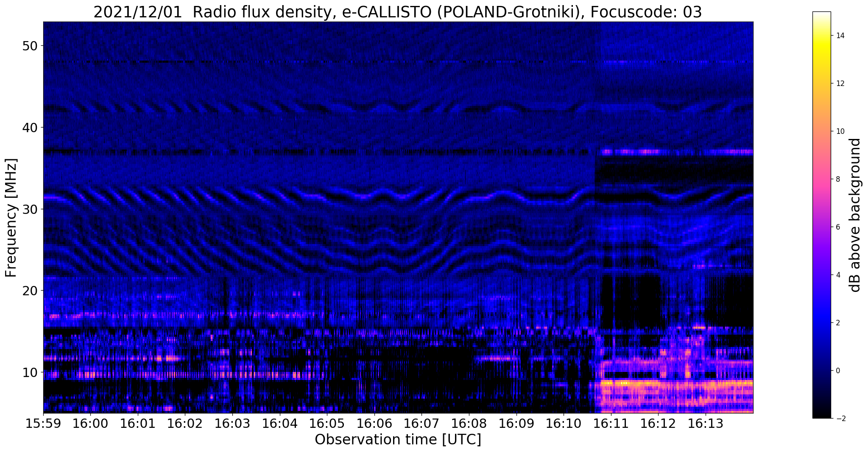Click the colorbar tick label 12

click(x=840, y=83)
